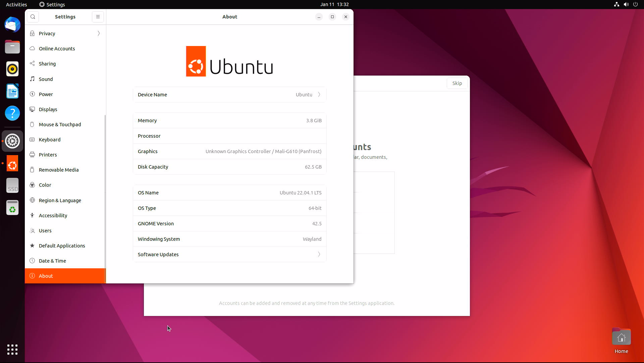
Task: Select Online Accounts in the sidebar
Action: pyautogui.click(x=65, y=48)
